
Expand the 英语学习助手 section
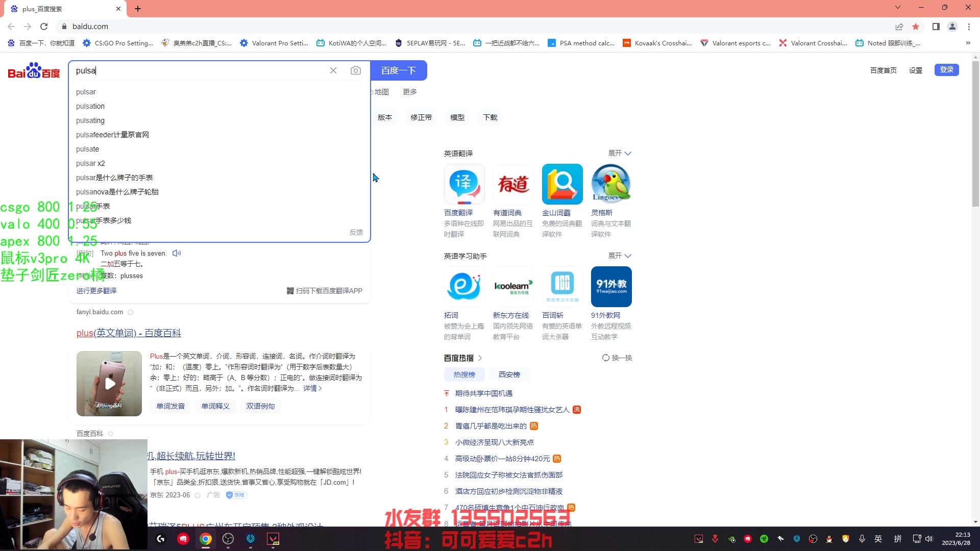pos(619,256)
